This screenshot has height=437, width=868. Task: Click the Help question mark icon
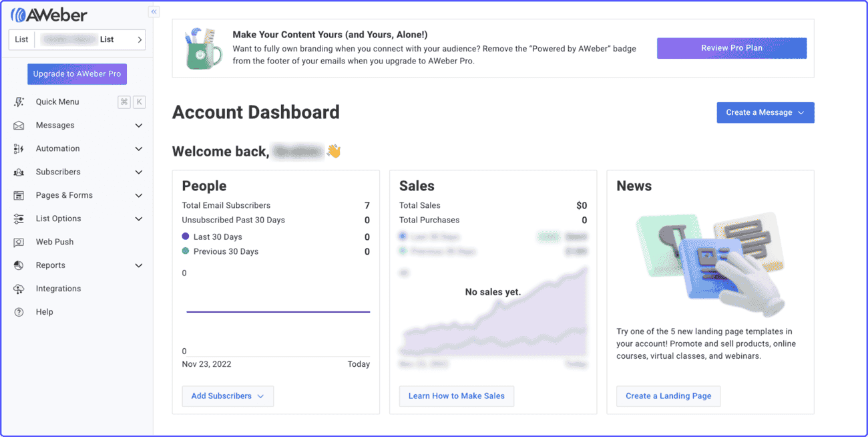(x=19, y=312)
